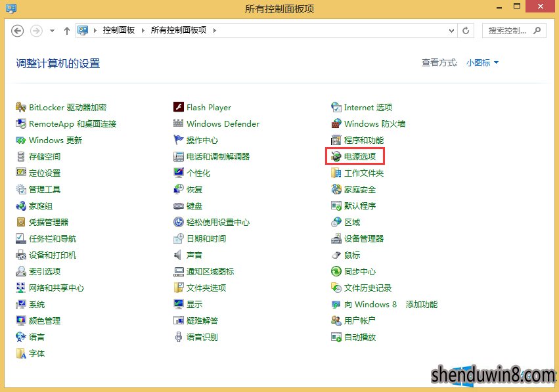The width and height of the screenshot is (559, 392).
Task: Click the 搜索控制面板 search field
Action: click(514, 31)
